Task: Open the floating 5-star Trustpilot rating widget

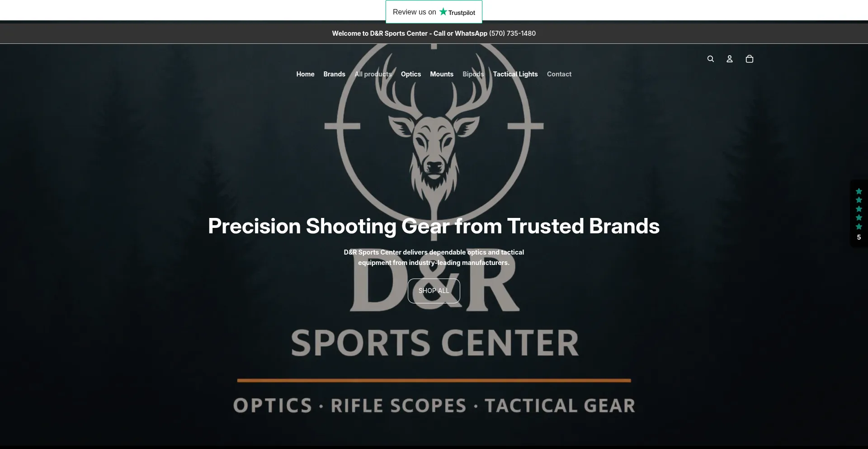Action: [859, 213]
